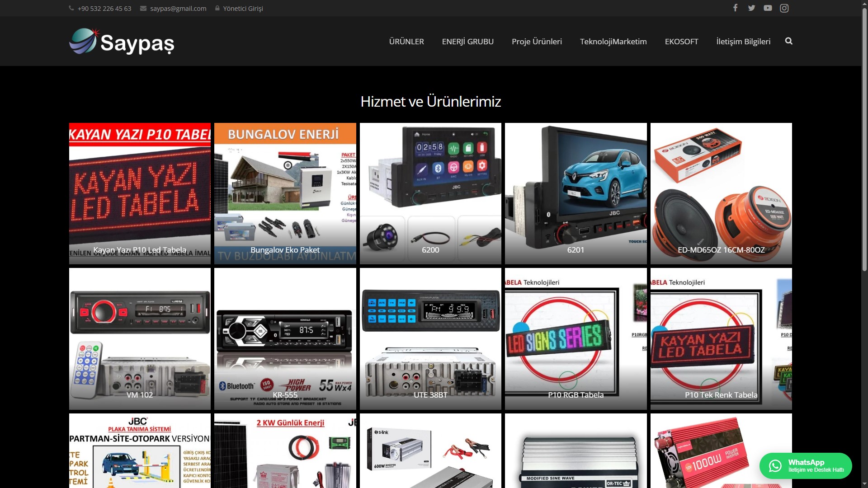Viewport: 868px width, 488px height.
Task: Open the P10 Tek Renk Tabela product
Action: pyautogui.click(x=721, y=339)
